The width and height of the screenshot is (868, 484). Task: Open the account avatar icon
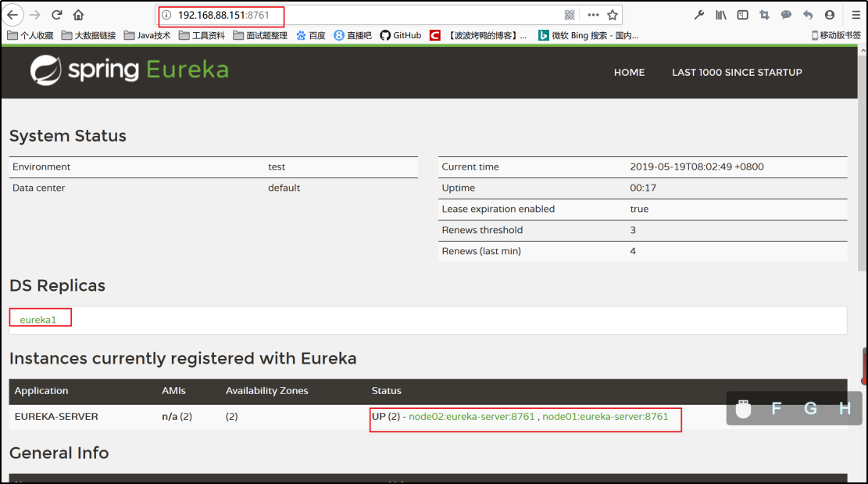(829, 15)
